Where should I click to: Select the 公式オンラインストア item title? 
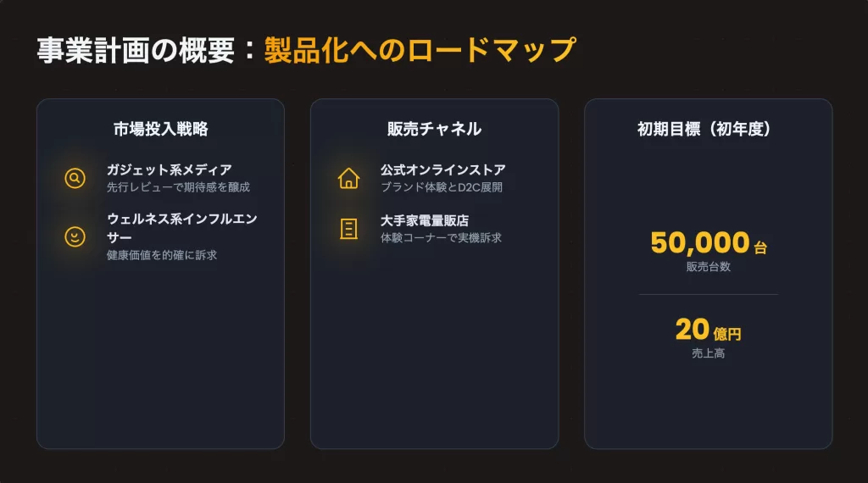[x=442, y=170]
